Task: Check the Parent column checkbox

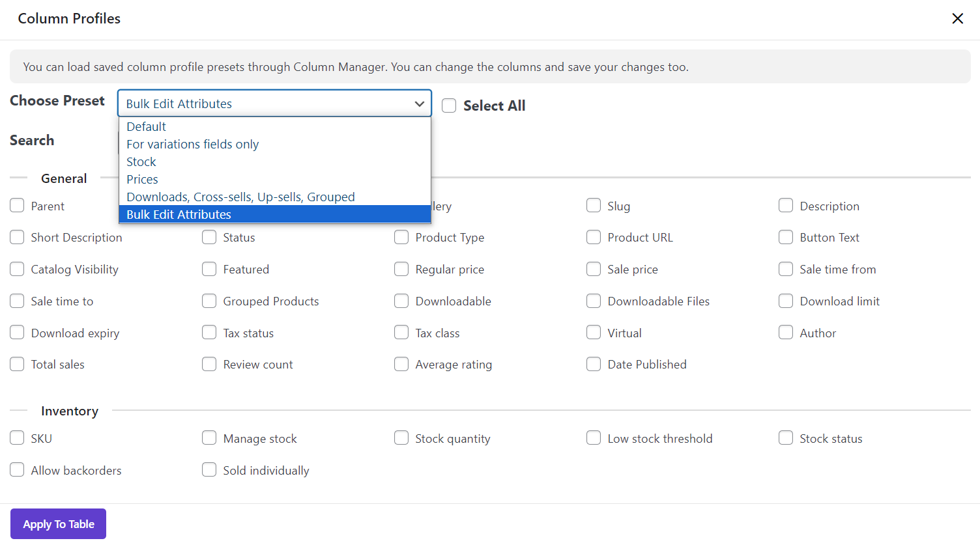Action: (x=17, y=206)
